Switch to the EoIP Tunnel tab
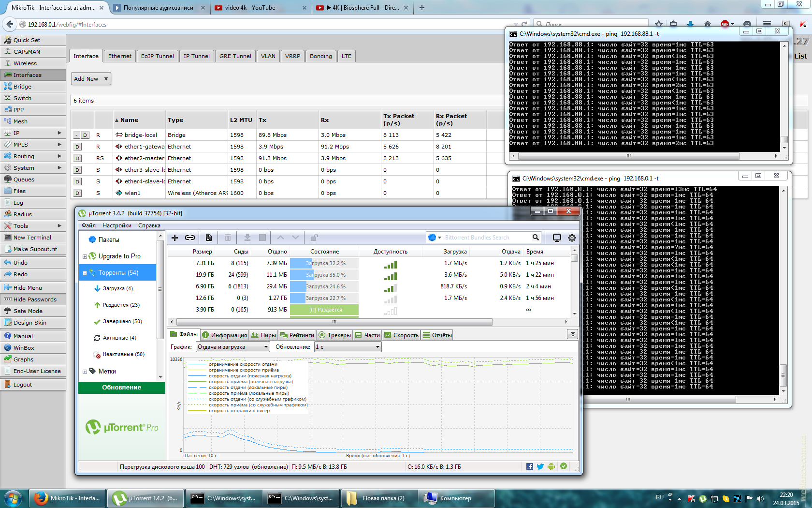812x508 pixels. click(158, 56)
